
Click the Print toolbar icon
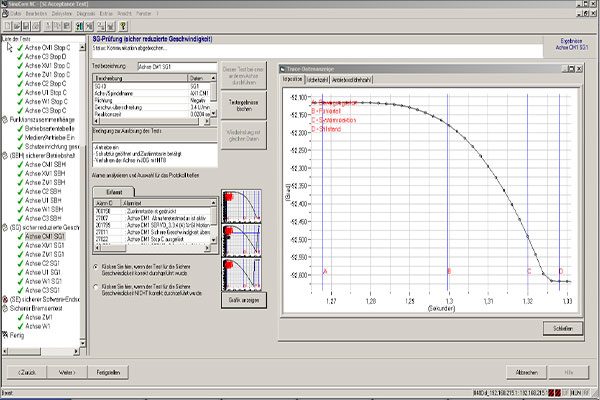click(36, 26)
